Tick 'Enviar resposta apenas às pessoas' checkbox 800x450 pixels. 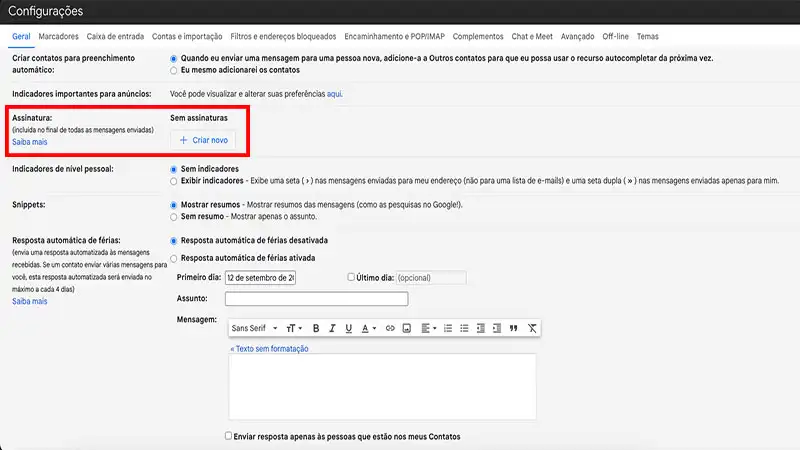pyautogui.click(x=229, y=436)
